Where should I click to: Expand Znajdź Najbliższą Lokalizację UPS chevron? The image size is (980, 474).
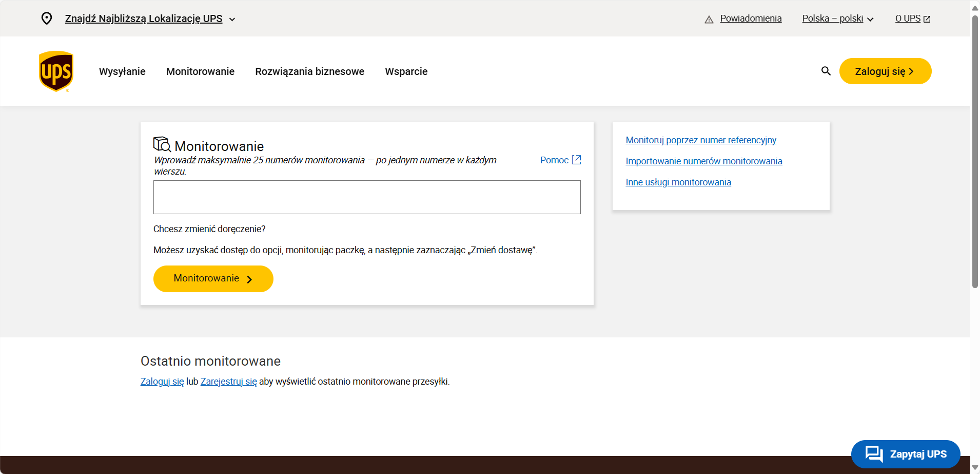coord(232,20)
